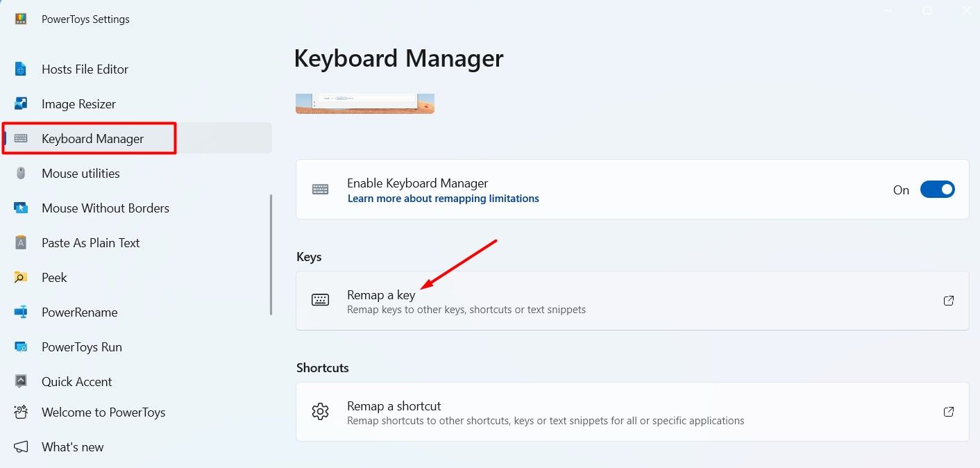Viewport: 980px width, 468px height.
Task: Click the Mouse utilities icon
Action: [x=21, y=174]
